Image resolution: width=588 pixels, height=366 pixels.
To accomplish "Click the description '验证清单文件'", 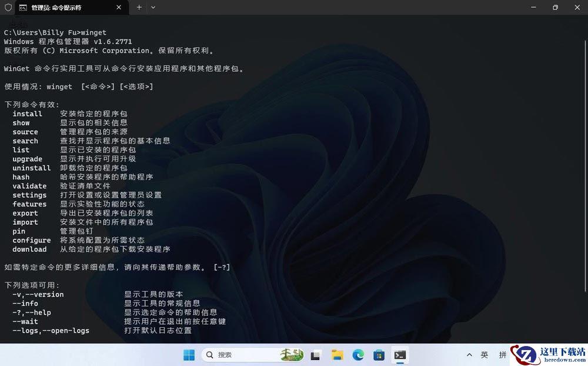I will click(85, 186).
